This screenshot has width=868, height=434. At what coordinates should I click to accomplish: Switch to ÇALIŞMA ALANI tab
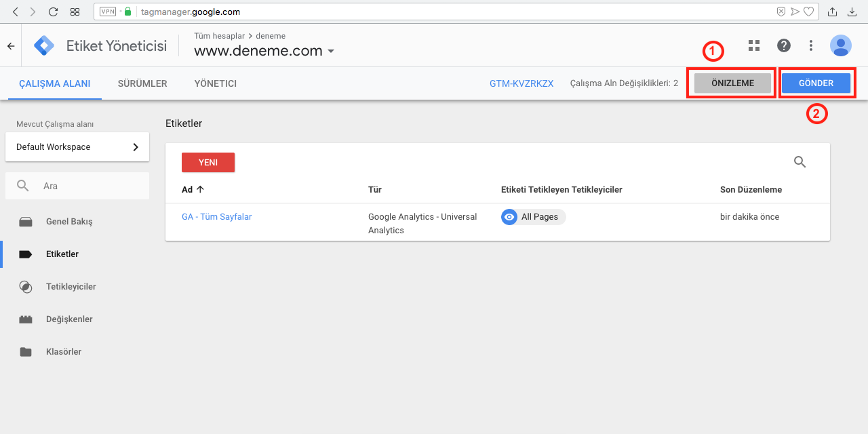pos(54,83)
